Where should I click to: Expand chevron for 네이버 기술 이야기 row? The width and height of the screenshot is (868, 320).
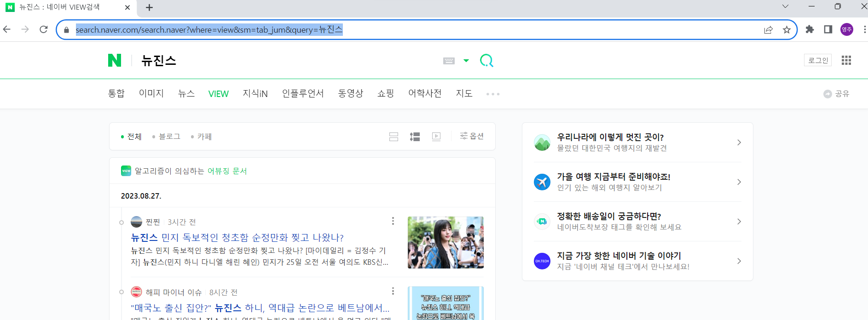739,261
